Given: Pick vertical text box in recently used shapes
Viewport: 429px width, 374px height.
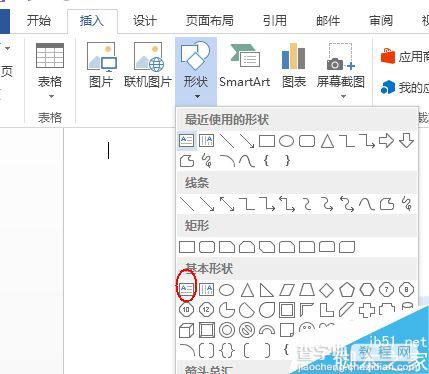Looking at the screenshot, I should pos(206,141).
